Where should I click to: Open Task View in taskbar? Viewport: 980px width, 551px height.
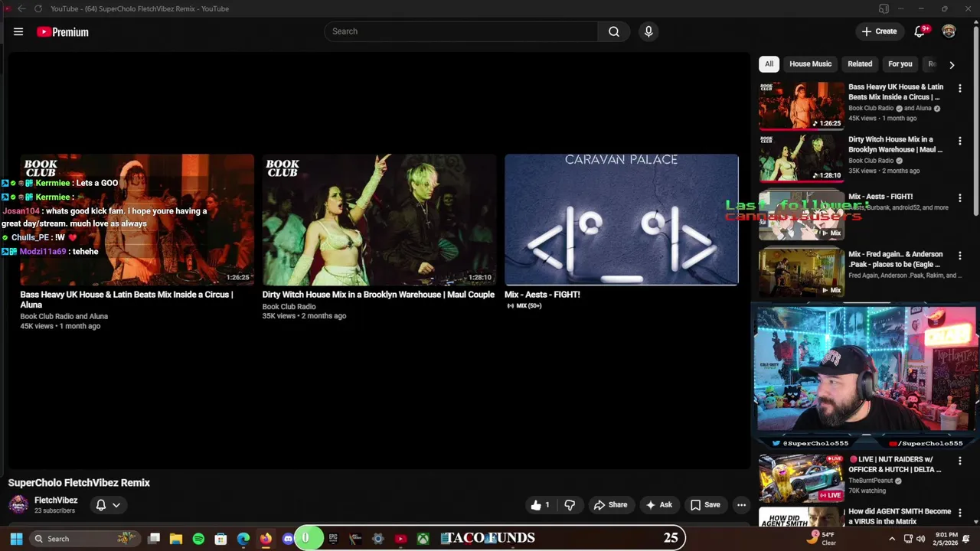point(154,539)
